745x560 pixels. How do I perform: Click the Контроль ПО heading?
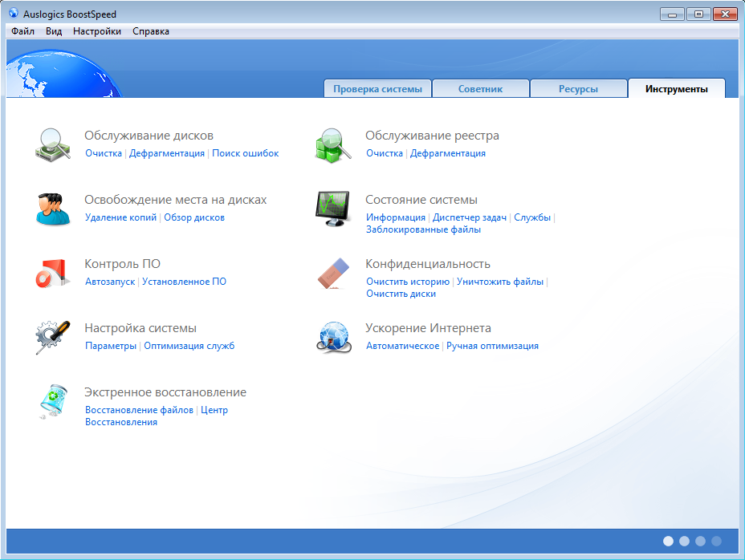(x=122, y=264)
